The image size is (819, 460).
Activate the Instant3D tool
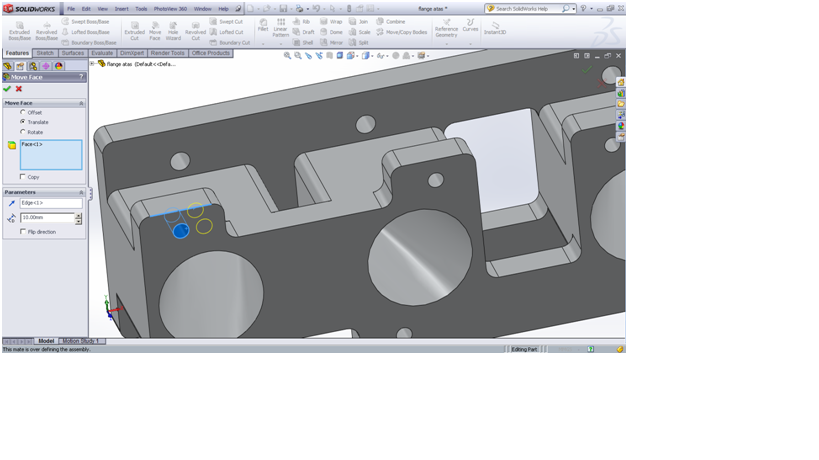495,27
